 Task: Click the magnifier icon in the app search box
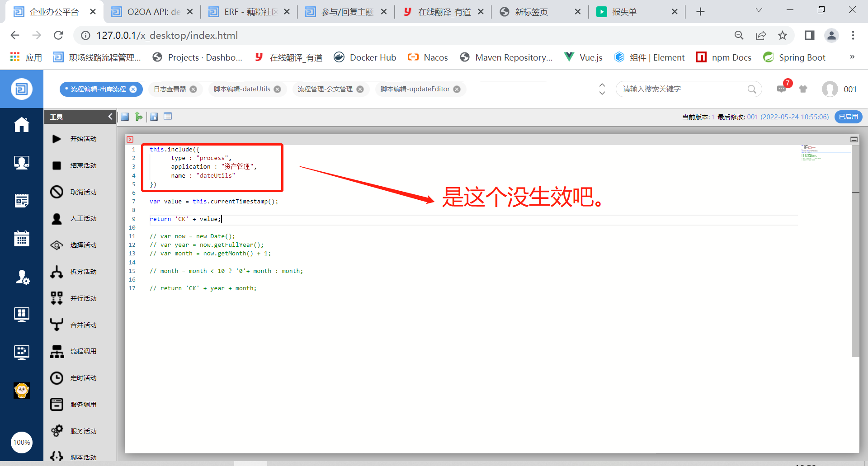coord(751,89)
